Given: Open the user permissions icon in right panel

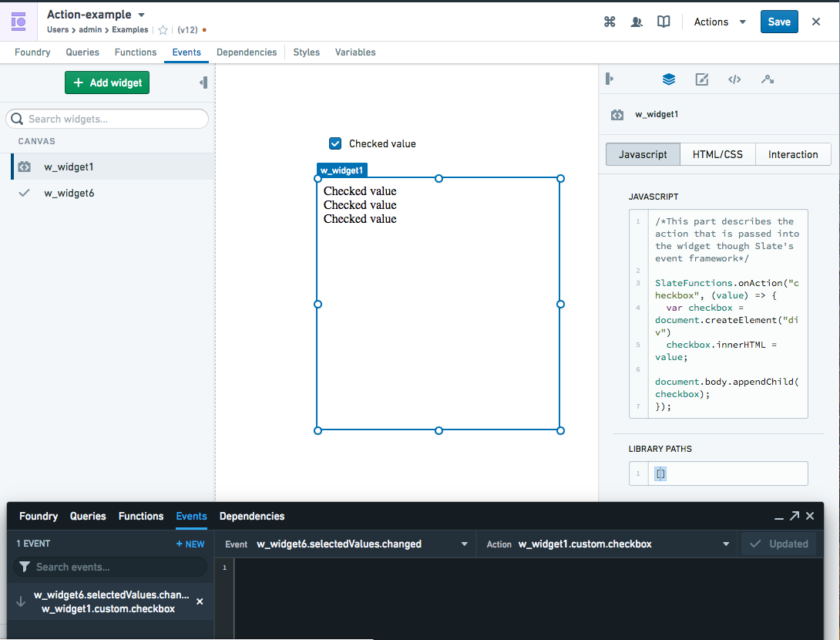Looking at the screenshot, I should [x=767, y=79].
